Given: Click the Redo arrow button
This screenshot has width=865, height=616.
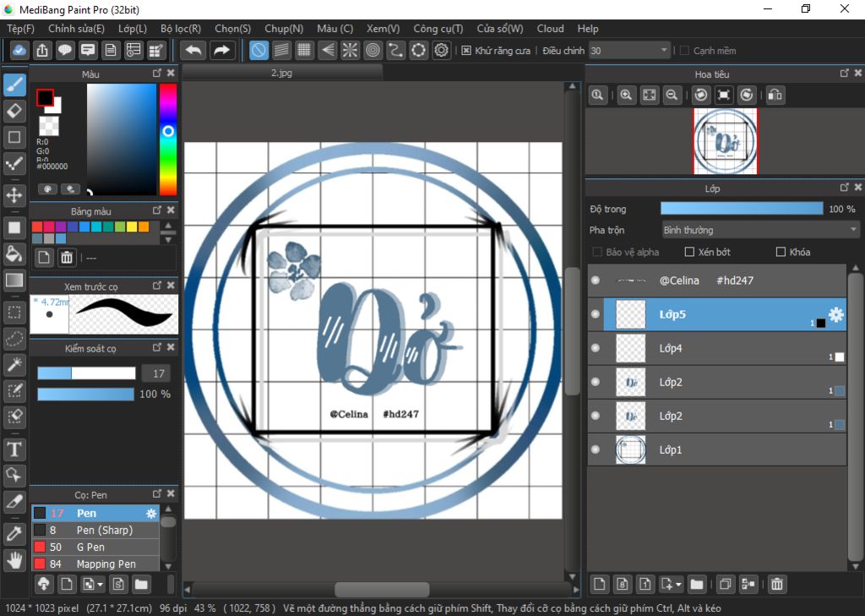Looking at the screenshot, I should click(222, 50).
